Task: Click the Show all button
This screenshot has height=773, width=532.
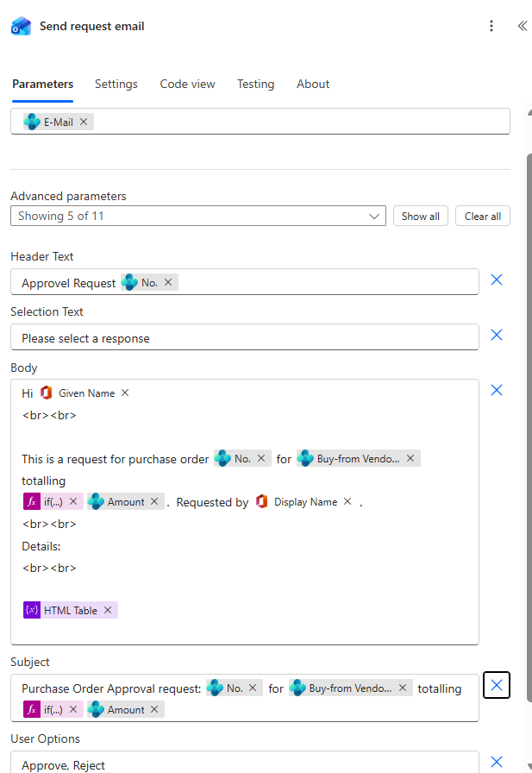Action: (420, 216)
